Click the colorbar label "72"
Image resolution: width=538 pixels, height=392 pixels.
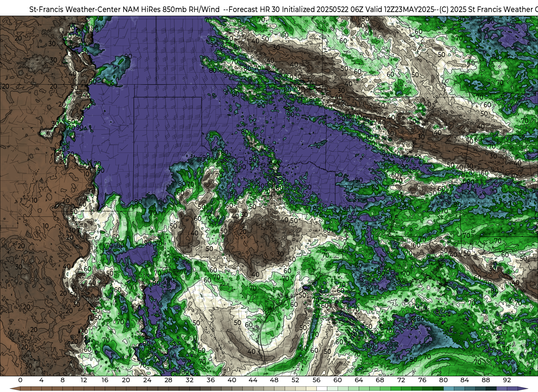click(401, 380)
